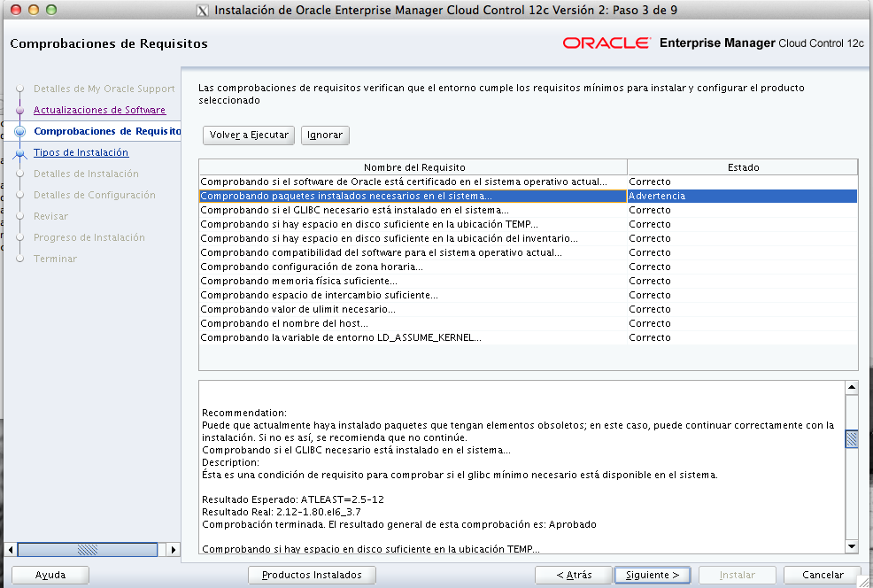Go to the Tipos de Instalación step
The width and height of the screenshot is (873, 588).
[81, 152]
